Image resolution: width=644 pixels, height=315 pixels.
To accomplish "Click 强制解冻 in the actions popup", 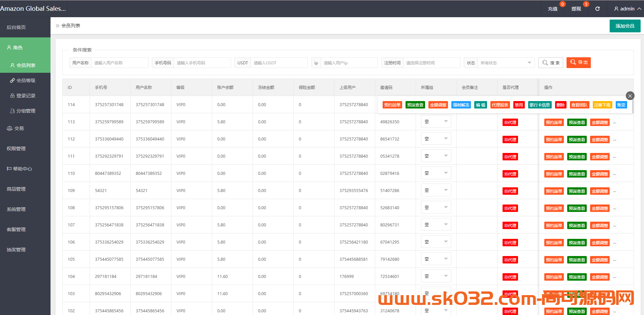I will [x=461, y=105].
